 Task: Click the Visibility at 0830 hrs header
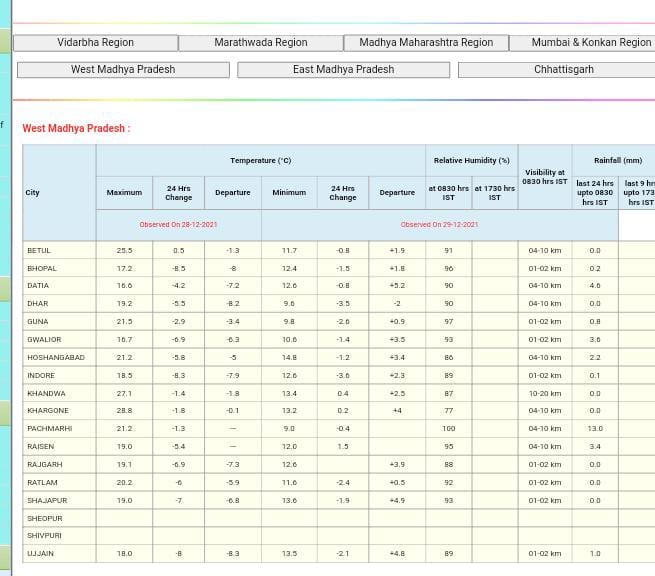coord(544,177)
